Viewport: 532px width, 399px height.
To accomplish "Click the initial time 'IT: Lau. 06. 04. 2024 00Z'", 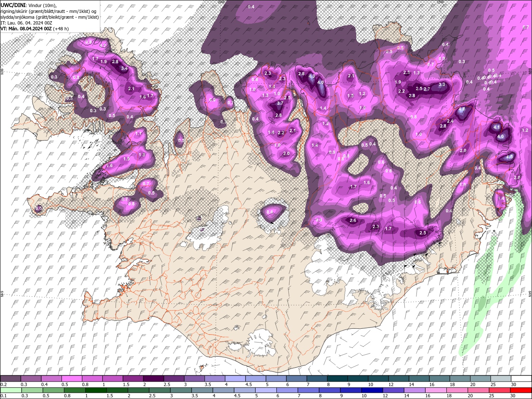I will pyautogui.click(x=27, y=23).
